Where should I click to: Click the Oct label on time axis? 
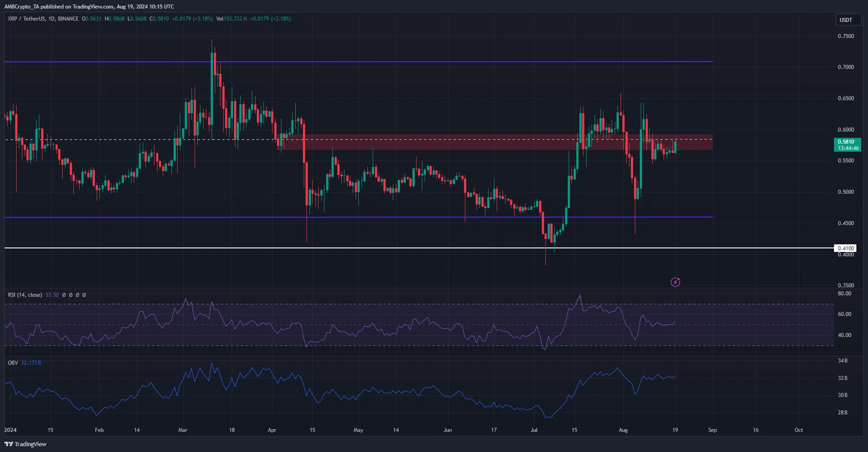click(799, 430)
